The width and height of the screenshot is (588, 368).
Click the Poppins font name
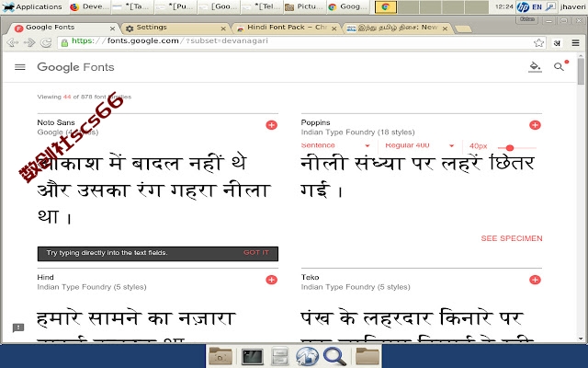(315, 122)
